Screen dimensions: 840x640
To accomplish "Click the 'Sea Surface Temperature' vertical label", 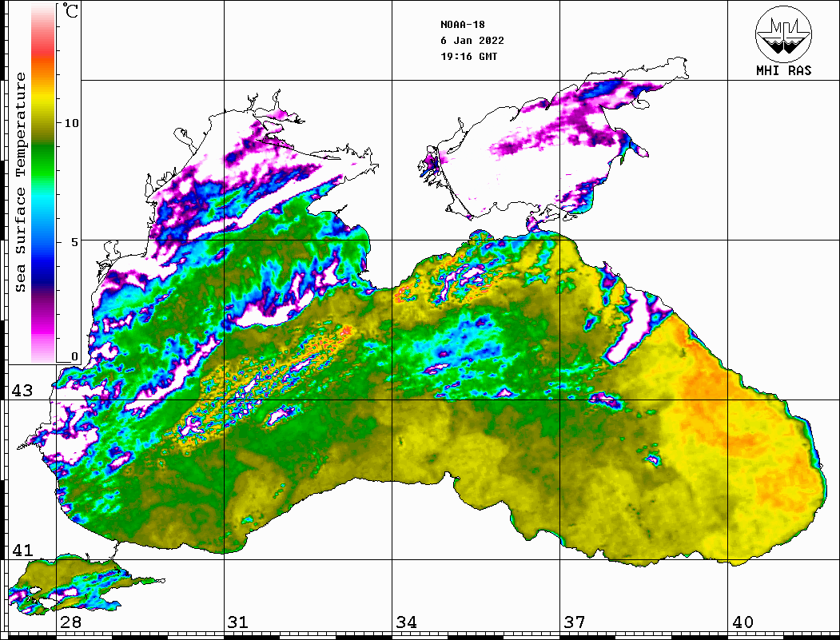I will (20, 182).
